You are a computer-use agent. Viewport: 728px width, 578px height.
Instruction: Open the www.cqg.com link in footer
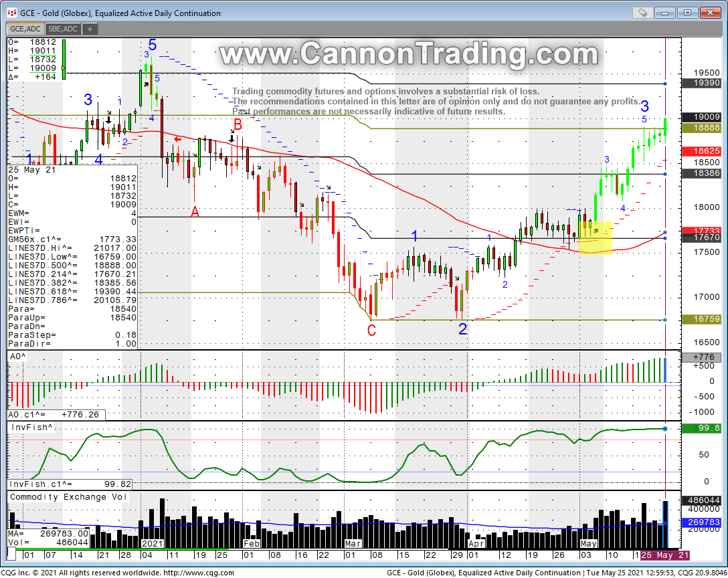coord(198,572)
